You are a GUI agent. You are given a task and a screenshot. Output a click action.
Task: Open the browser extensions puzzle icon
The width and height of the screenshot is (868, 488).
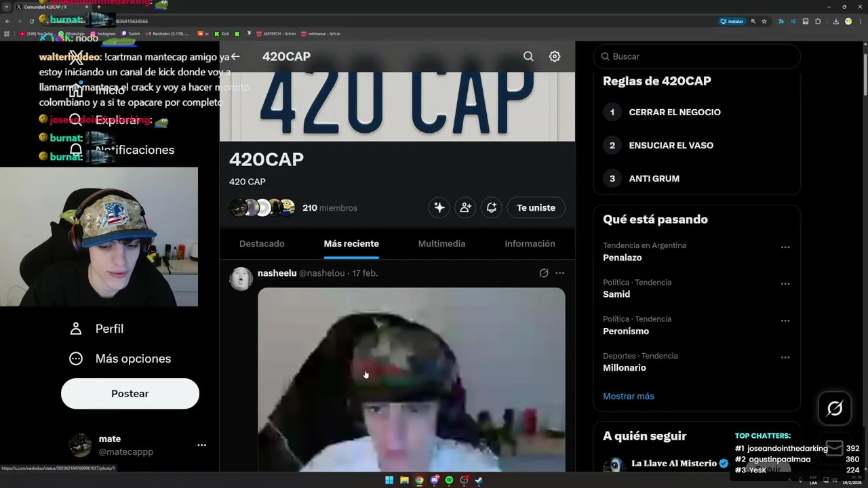pyautogui.click(x=818, y=22)
